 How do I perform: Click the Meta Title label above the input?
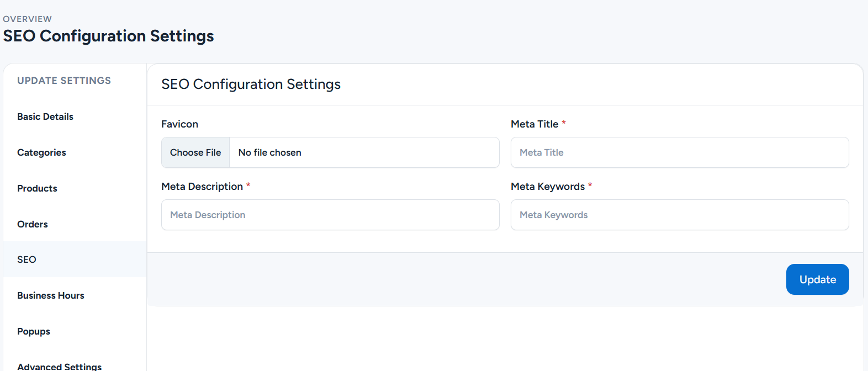[x=534, y=124]
